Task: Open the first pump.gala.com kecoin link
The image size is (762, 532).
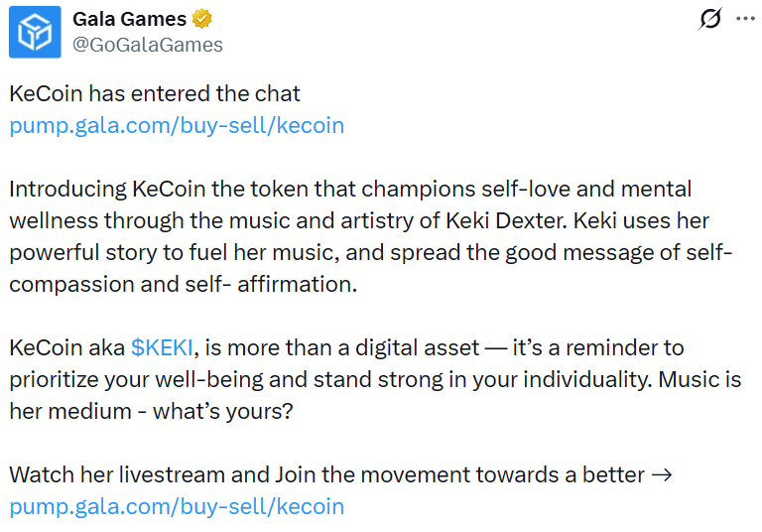Action: tap(177, 126)
